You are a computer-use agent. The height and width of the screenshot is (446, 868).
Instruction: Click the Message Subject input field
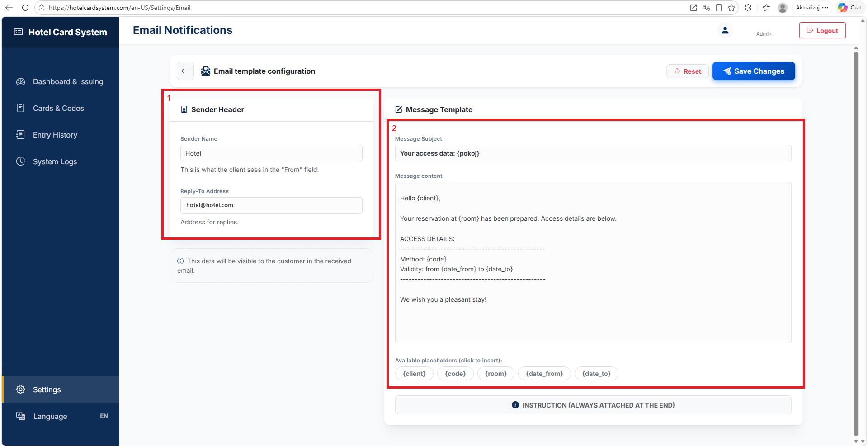coord(593,153)
